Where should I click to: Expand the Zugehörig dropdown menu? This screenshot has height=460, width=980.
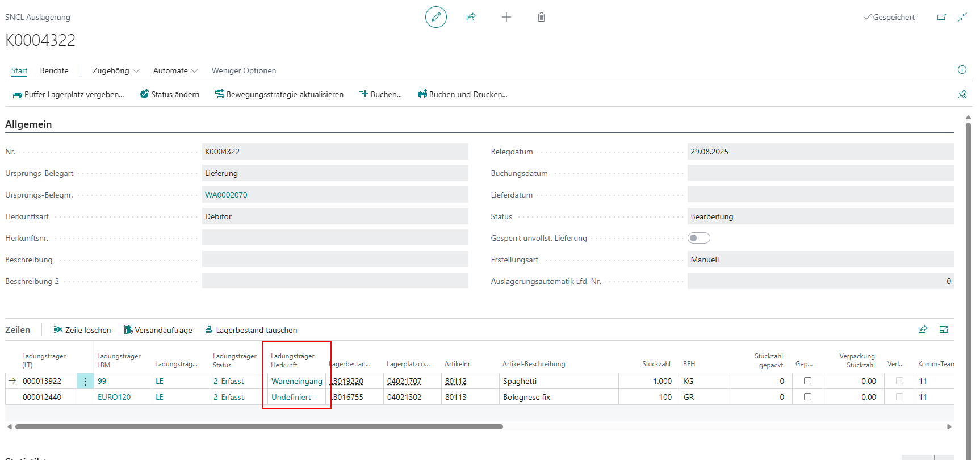point(116,70)
